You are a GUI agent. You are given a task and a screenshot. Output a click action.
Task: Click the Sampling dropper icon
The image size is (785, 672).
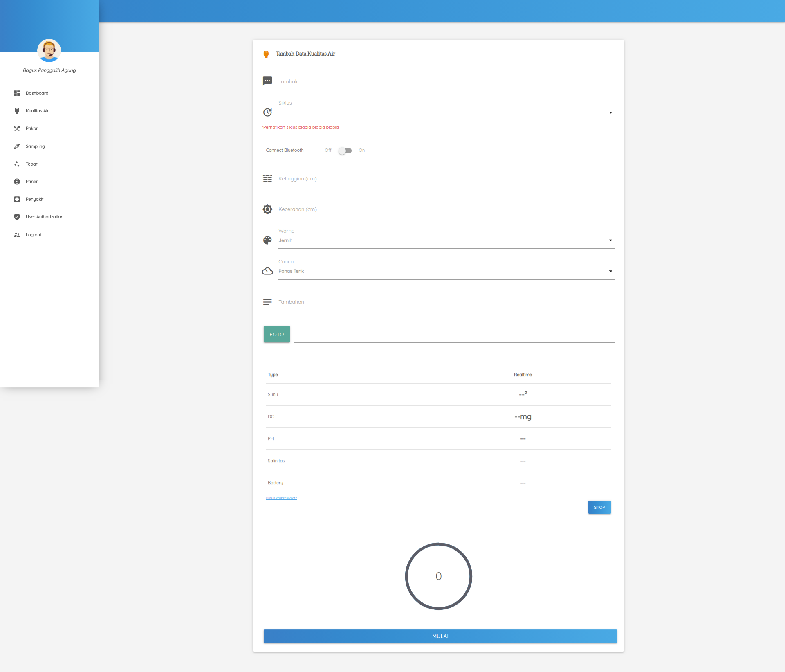[17, 146]
